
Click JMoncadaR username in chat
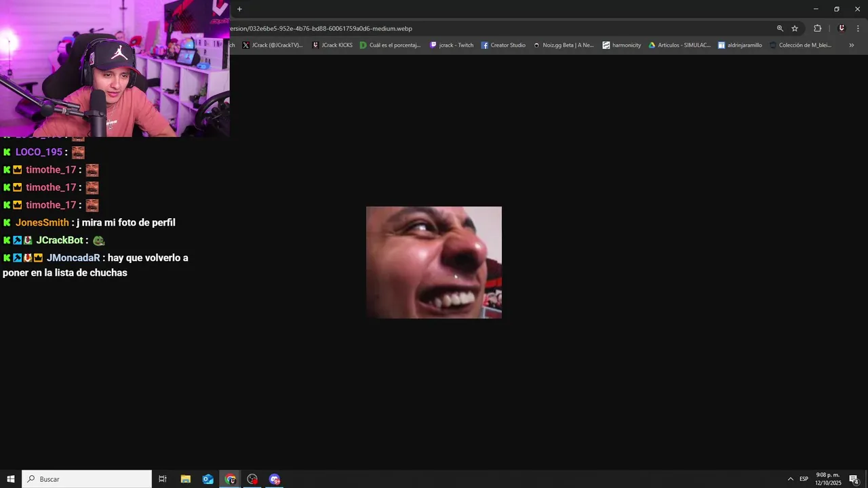73,258
